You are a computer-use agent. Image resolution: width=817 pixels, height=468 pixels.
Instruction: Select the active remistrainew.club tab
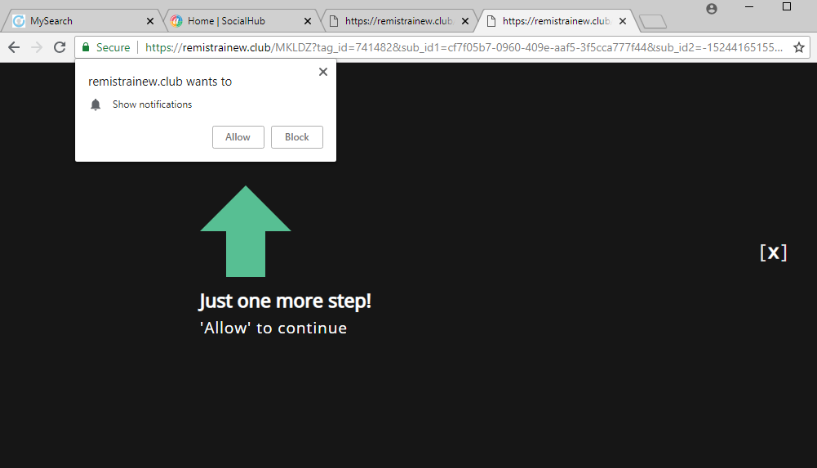556,21
